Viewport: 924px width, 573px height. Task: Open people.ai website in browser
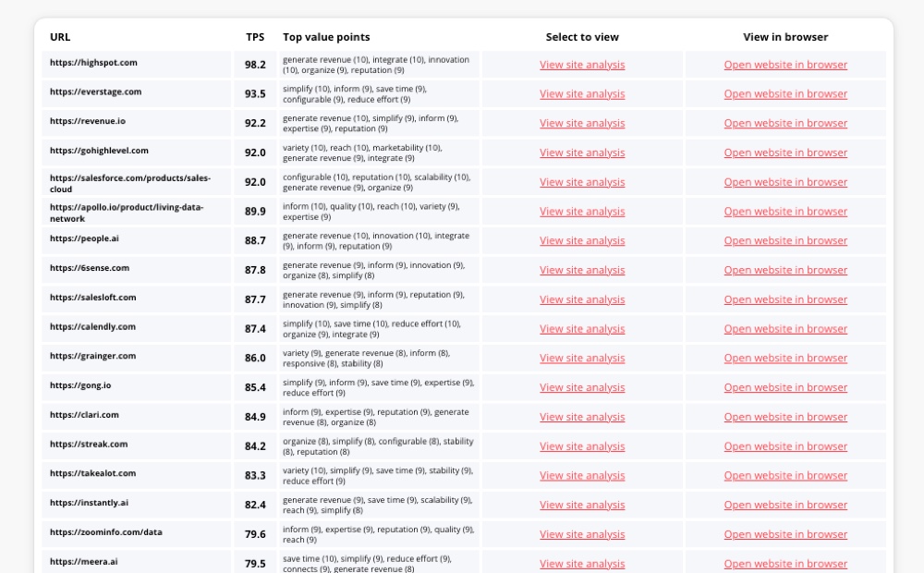click(785, 241)
